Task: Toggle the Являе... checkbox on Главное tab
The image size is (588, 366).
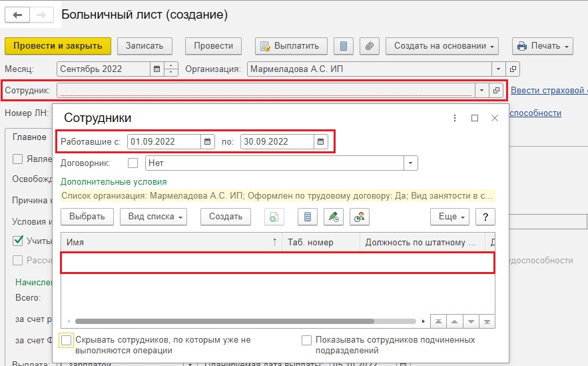Action: 17,159
